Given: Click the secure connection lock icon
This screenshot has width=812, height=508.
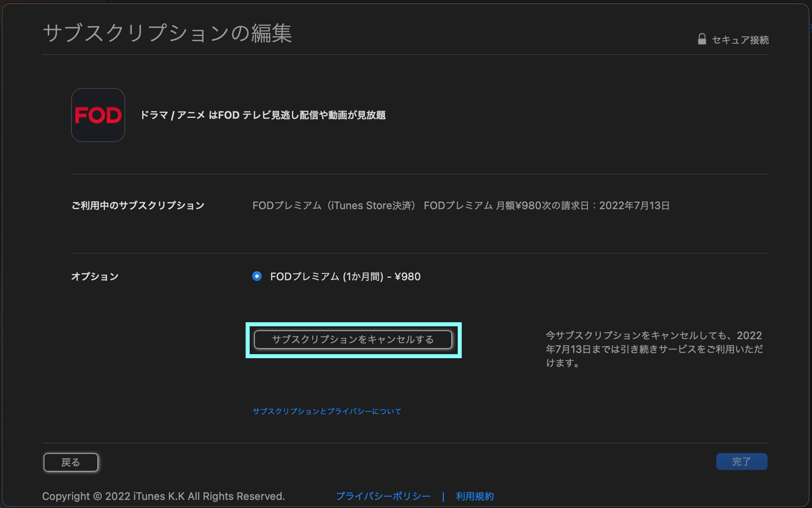Looking at the screenshot, I should click(702, 39).
